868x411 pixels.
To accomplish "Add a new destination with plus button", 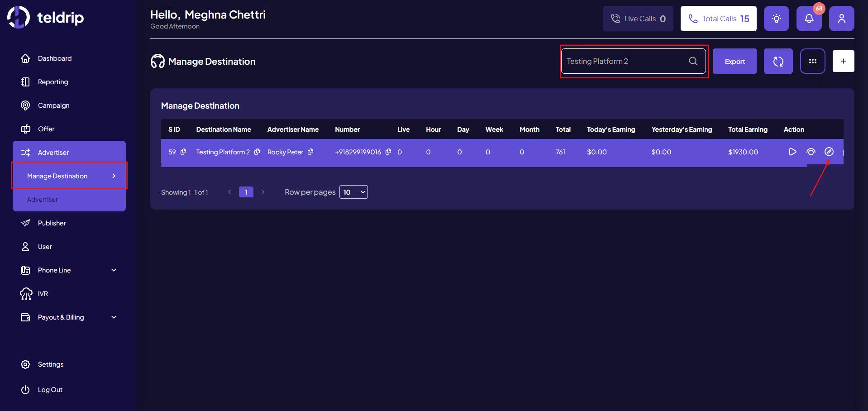I will (x=843, y=61).
